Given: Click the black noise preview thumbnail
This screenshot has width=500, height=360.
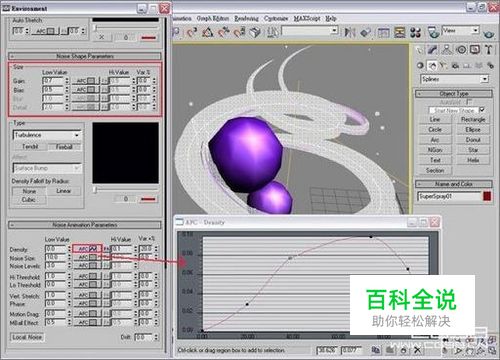Looking at the screenshot, I should point(125,153).
